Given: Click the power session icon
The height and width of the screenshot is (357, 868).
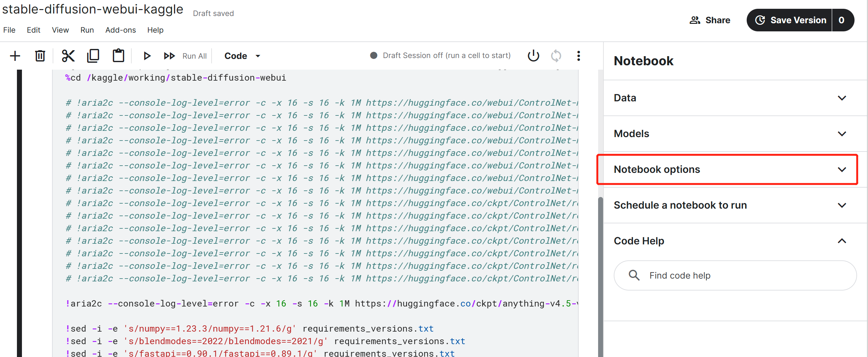Looking at the screenshot, I should point(534,56).
